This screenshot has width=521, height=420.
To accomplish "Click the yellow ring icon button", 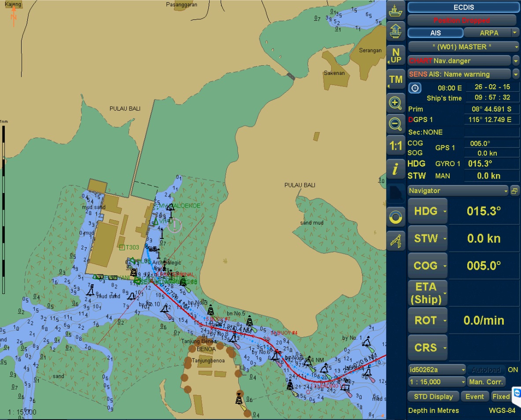I will tap(396, 217).
